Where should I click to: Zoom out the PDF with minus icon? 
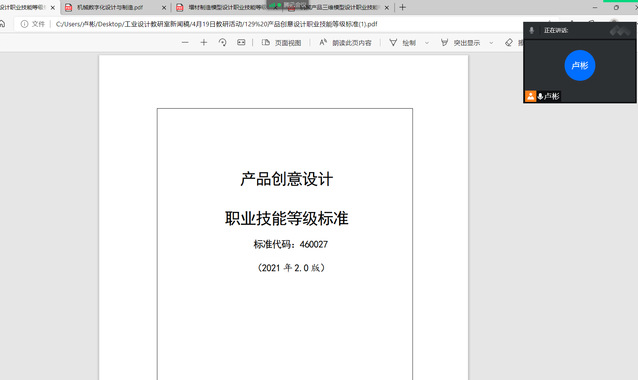pyautogui.click(x=185, y=42)
